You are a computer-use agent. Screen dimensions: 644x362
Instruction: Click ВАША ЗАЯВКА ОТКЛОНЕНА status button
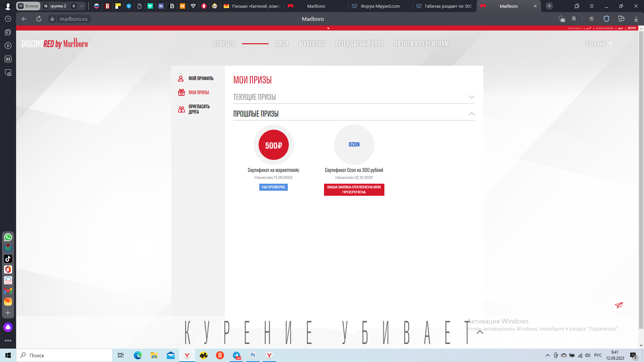[x=354, y=190]
